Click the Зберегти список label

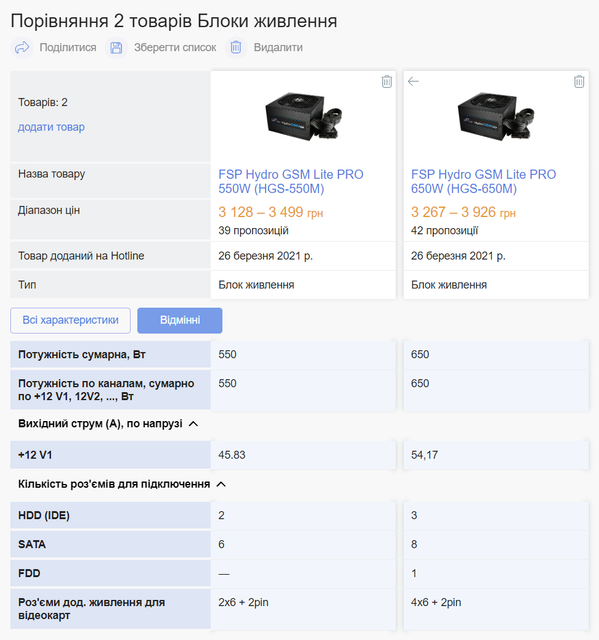pos(175,47)
